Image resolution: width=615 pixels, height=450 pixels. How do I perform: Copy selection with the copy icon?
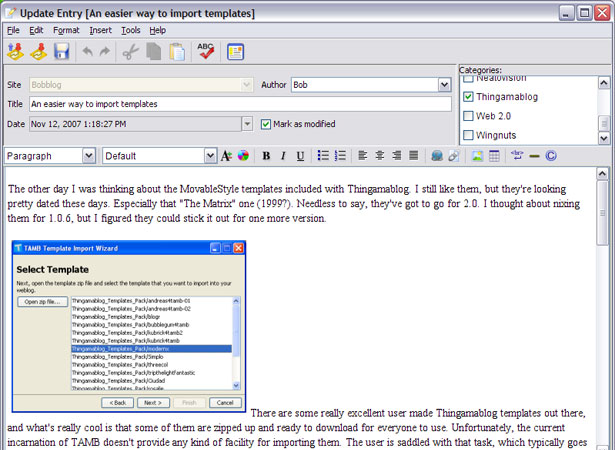154,52
